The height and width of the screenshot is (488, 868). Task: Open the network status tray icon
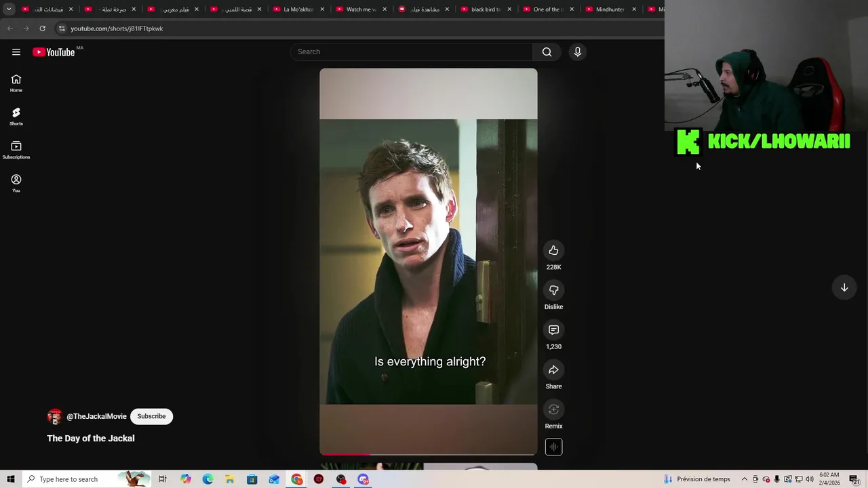pos(798,479)
